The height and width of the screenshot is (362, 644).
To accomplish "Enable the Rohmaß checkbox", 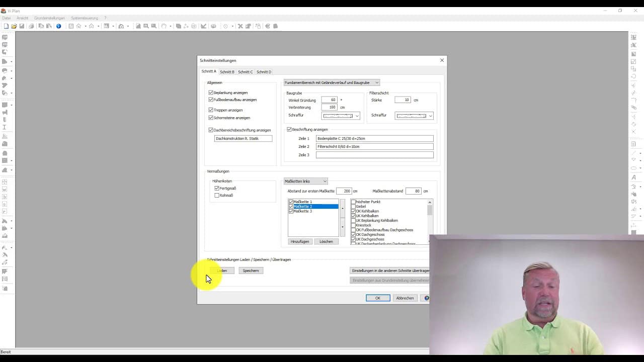I will coord(217,195).
